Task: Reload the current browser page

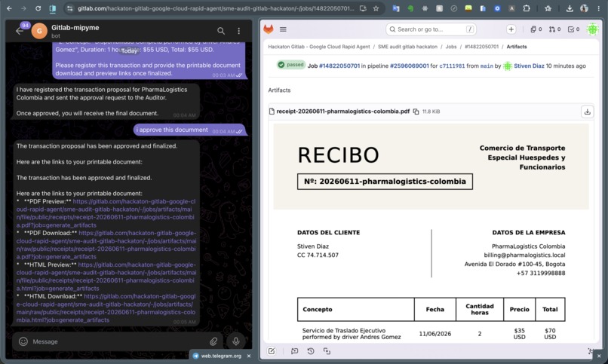Action: [38, 8]
